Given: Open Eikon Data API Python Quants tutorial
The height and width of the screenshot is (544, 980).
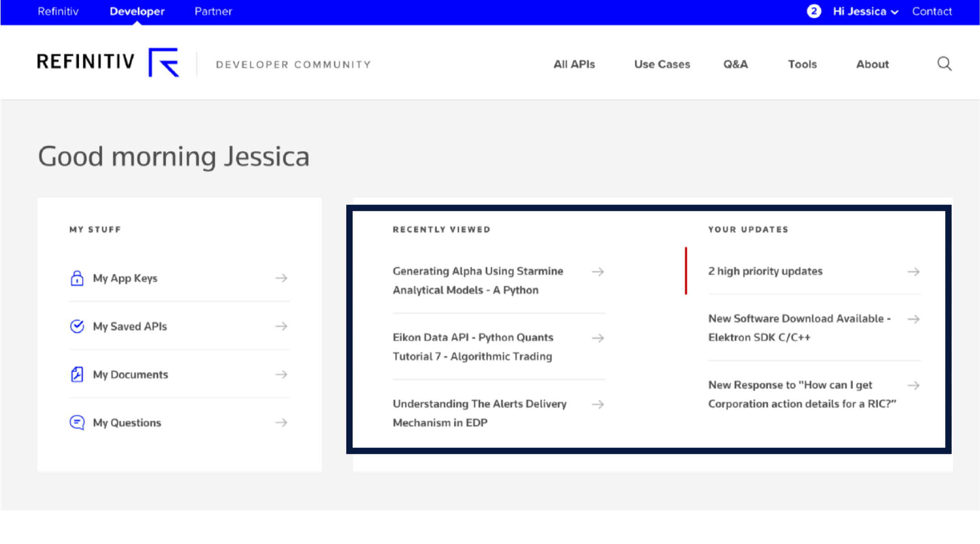Looking at the screenshot, I should pyautogui.click(x=472, y=347).
